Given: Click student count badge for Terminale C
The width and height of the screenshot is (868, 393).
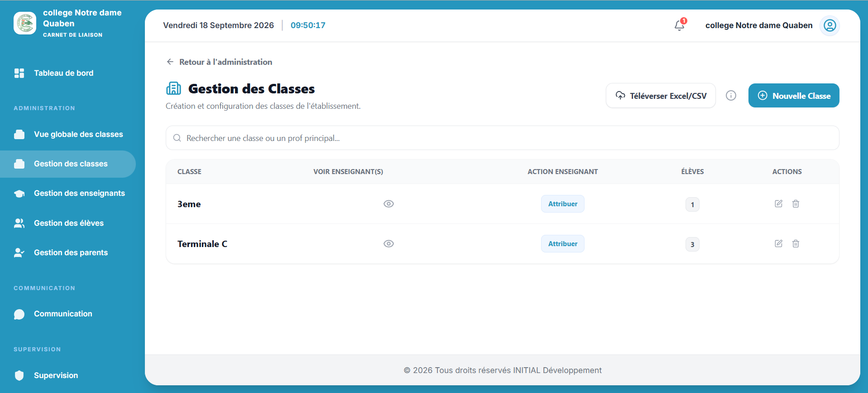Looking at the screenshot, I should click(x=692, y=244).
